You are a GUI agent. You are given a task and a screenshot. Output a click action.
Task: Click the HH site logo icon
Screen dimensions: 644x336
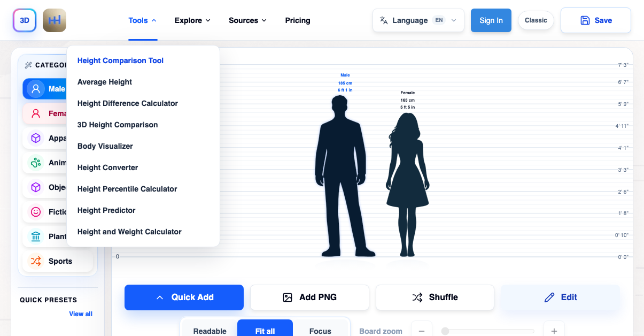(x=55, y=20)
